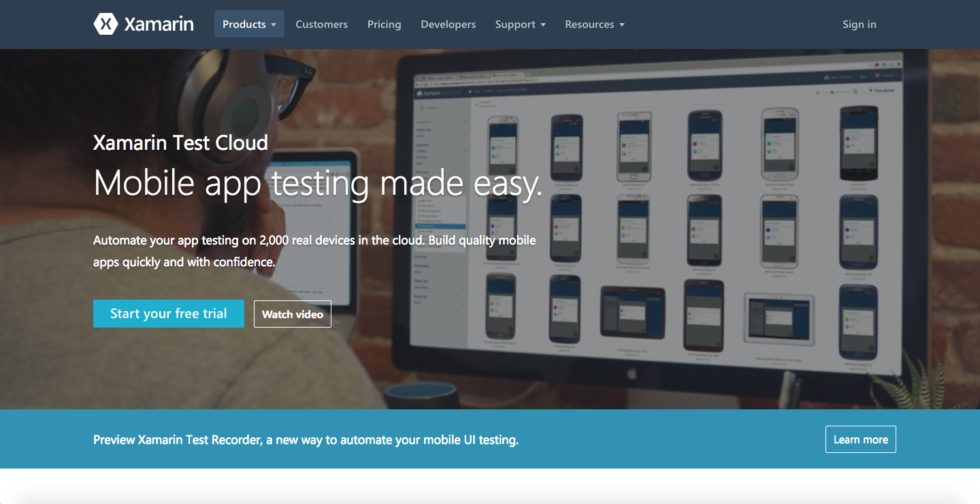Open the Pricing page
This screenshot has height=504, width=980.
click(384, 25)
